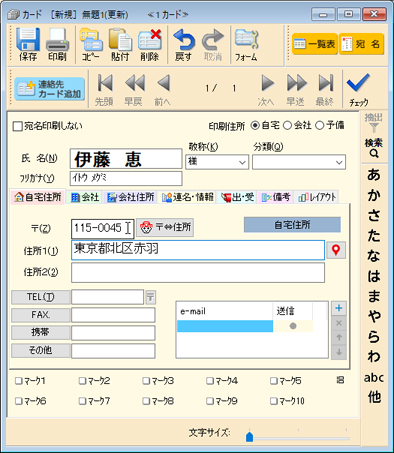
Task: Click the コピー (copy) toolbar icon
Action: click(x=90, y=40)
